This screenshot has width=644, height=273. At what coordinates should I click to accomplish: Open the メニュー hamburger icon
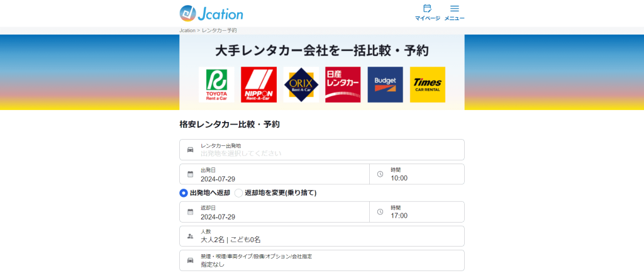click(454, 9)
